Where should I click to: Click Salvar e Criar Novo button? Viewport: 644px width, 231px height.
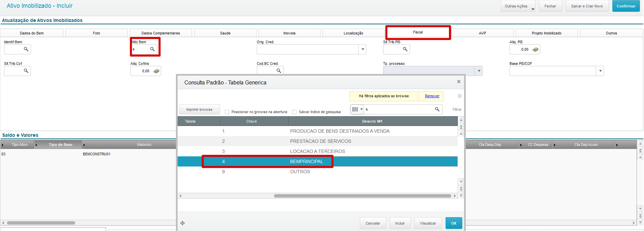pyautogui.click(x=587, y=6)
